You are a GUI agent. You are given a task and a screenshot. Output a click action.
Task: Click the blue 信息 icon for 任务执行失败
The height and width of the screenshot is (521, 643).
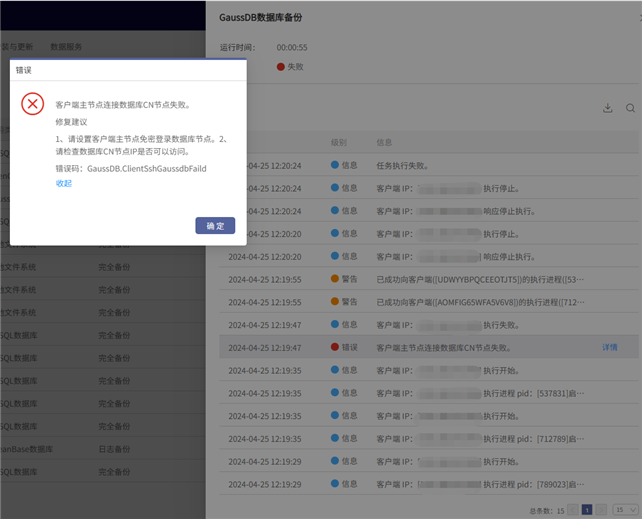pos(335,165)
